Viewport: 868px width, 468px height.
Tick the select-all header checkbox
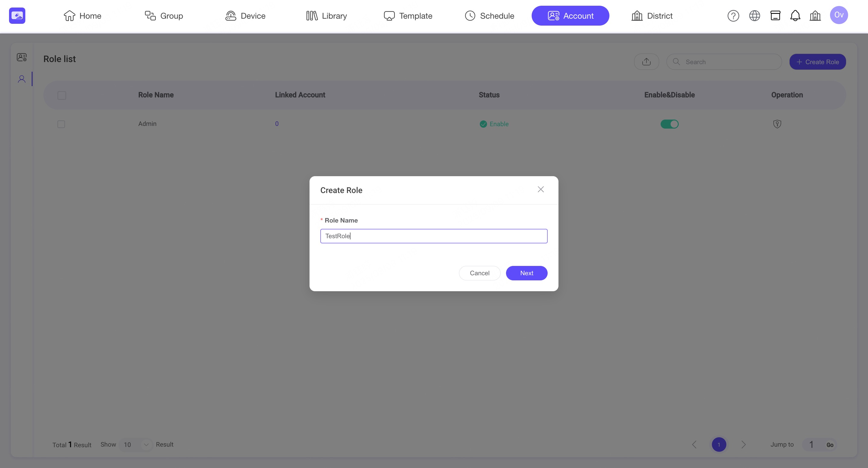coord(62,95)
